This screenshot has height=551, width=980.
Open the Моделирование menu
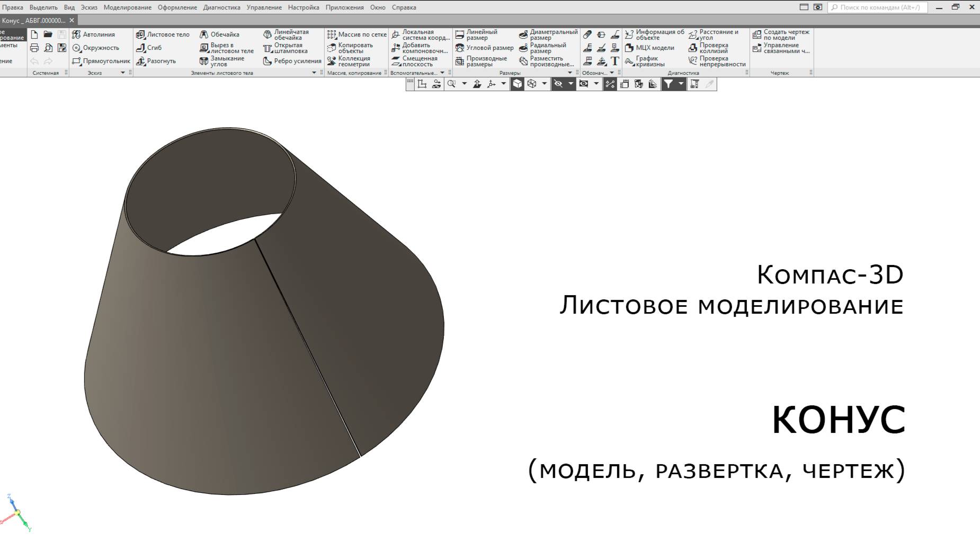coord(128,7)
